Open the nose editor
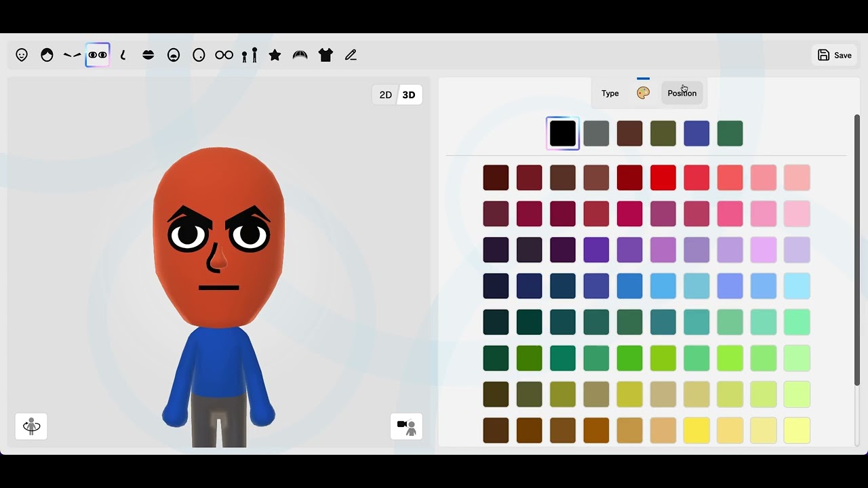 123,55
